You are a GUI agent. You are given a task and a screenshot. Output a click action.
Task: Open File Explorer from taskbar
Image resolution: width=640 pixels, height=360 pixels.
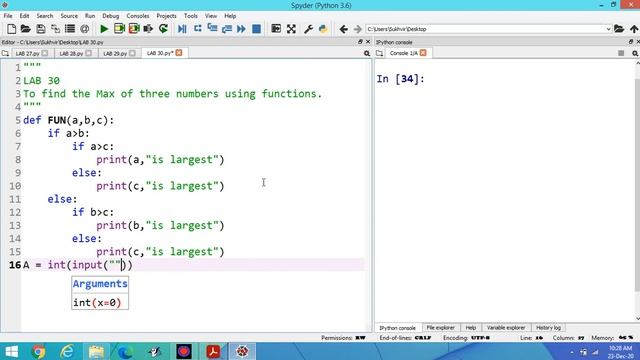point(96,351)
